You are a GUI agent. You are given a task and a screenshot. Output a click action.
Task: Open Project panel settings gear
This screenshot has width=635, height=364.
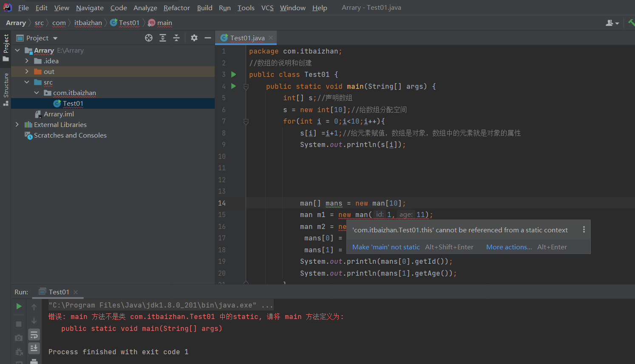click(x=194, y=38)
